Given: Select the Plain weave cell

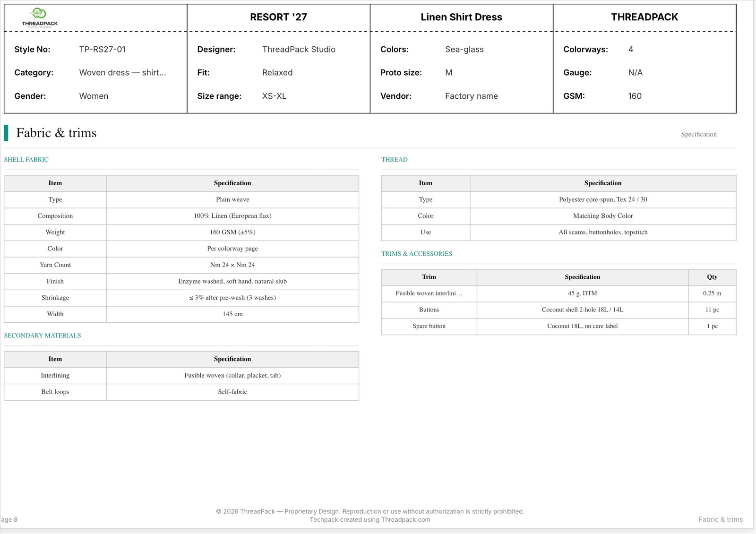Looking at the screenshot, I should (x=232, y=199).
